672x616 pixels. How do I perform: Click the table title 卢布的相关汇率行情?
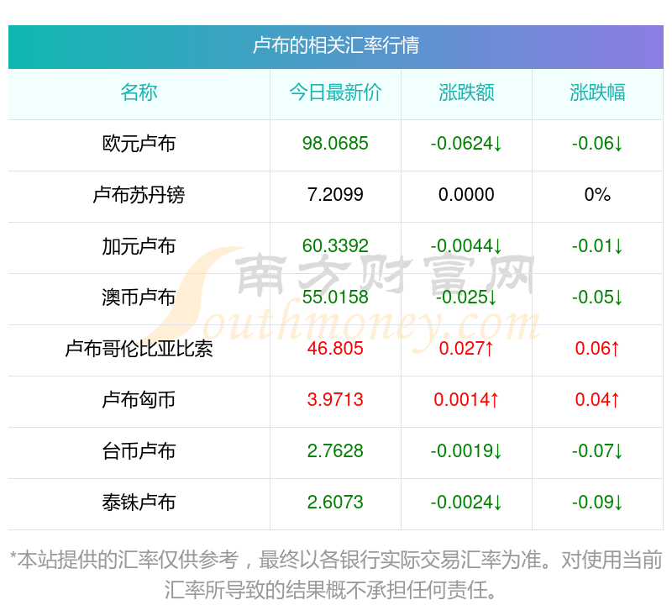335,45
